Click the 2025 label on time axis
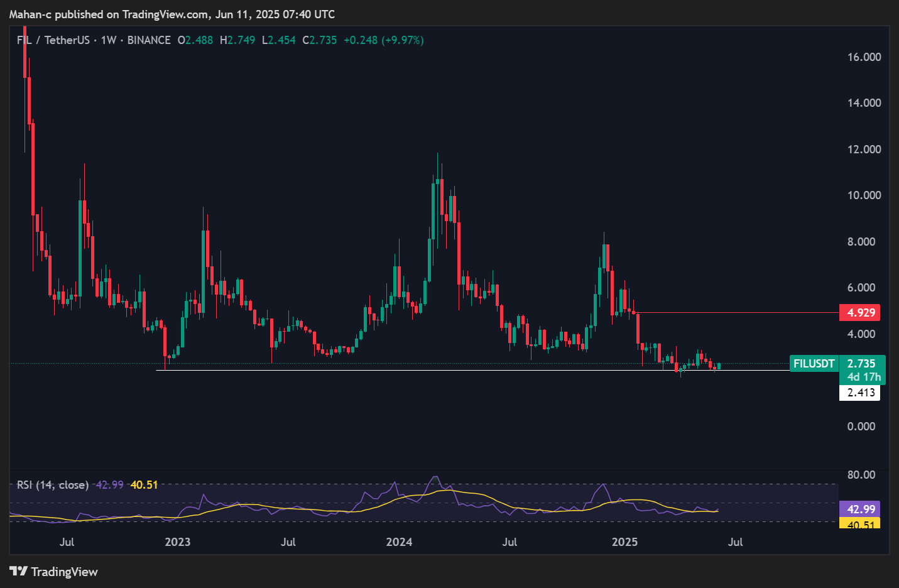This screenshot has height=588, width=899. pyautogui.click(x=624, y=542)
